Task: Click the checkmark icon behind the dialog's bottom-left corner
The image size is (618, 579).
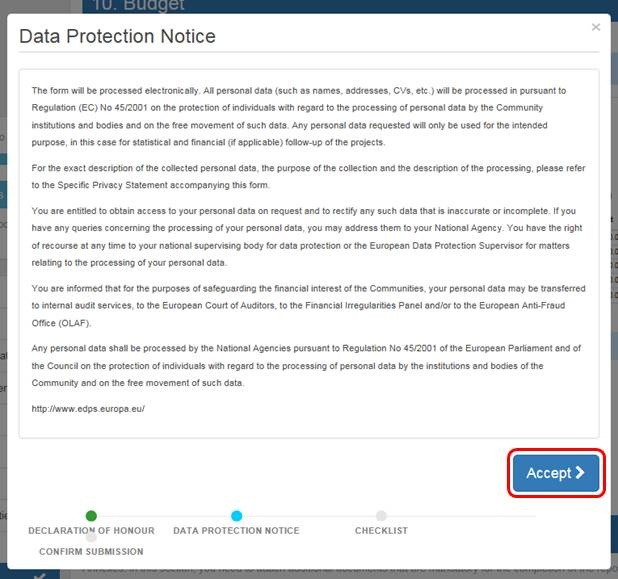Action: click(38, 574)
